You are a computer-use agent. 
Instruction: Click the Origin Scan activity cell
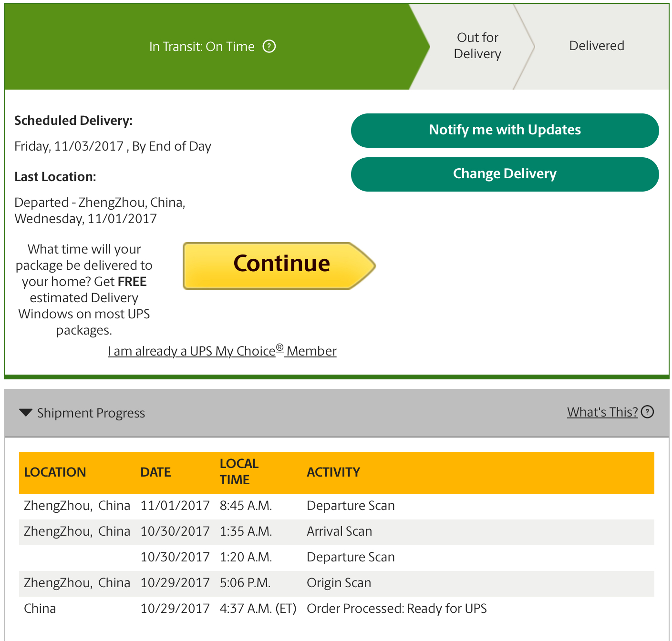tap(339, 583)
